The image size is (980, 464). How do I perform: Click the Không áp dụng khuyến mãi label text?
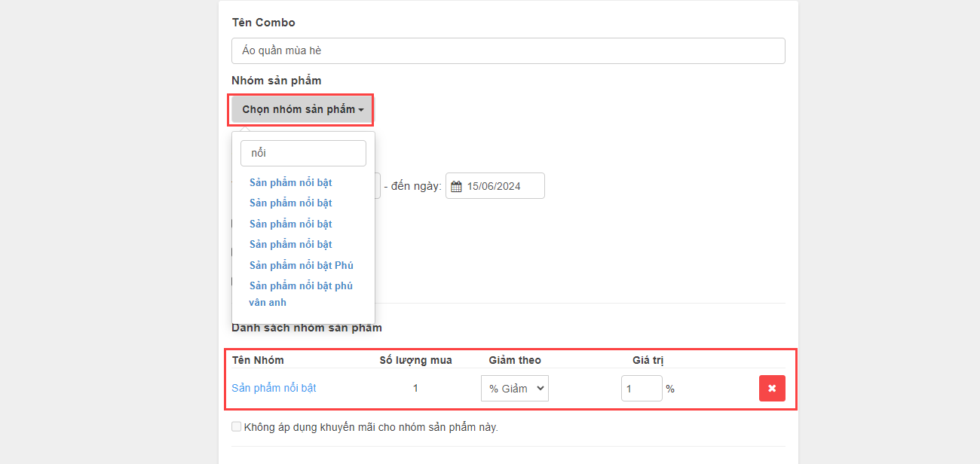pos(371,427)
